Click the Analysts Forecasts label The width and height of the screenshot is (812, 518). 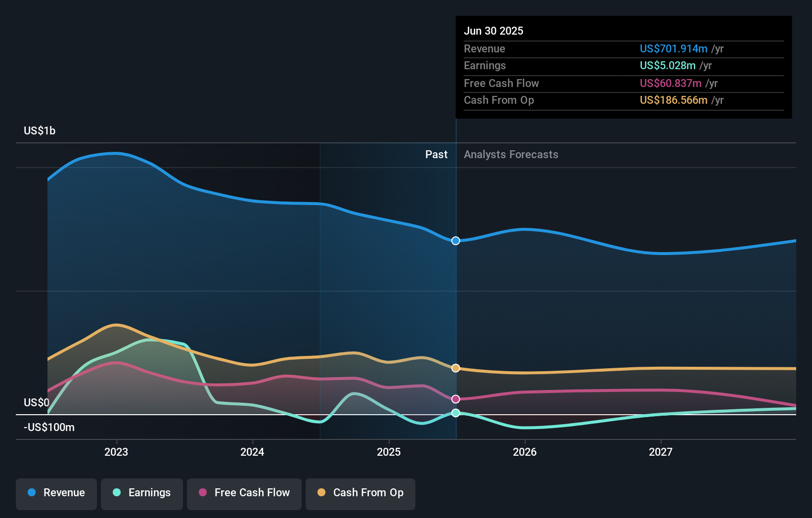tap(511, 154)
